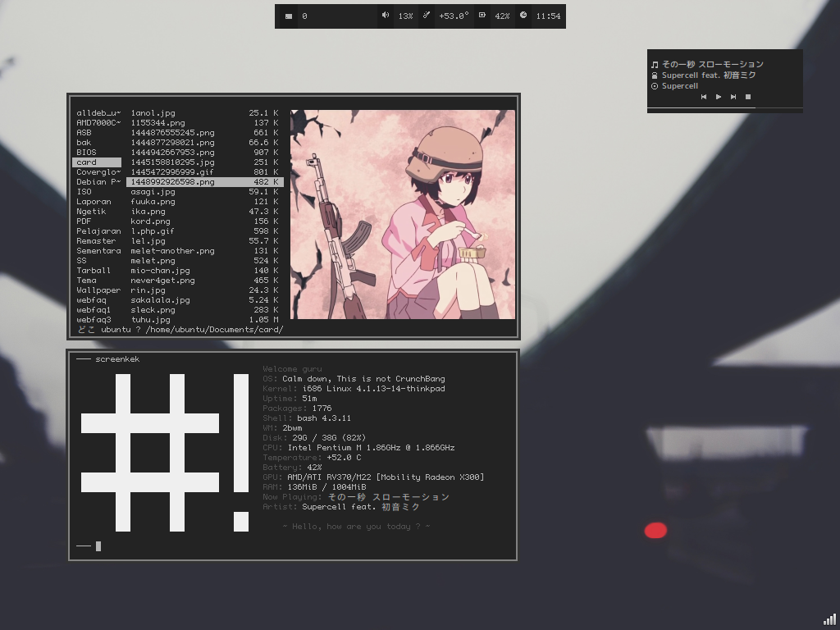Image resolution: width=840 pixels, height=630 pixels.
Task: Click the terminal prompt cursor under screenkek output
Action: [x=98, y=546]
